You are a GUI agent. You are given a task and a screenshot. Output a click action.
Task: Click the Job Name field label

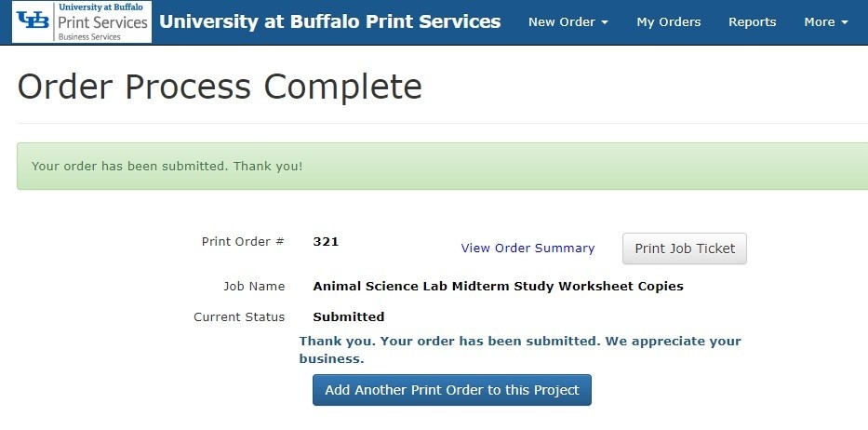pos(254,287)
